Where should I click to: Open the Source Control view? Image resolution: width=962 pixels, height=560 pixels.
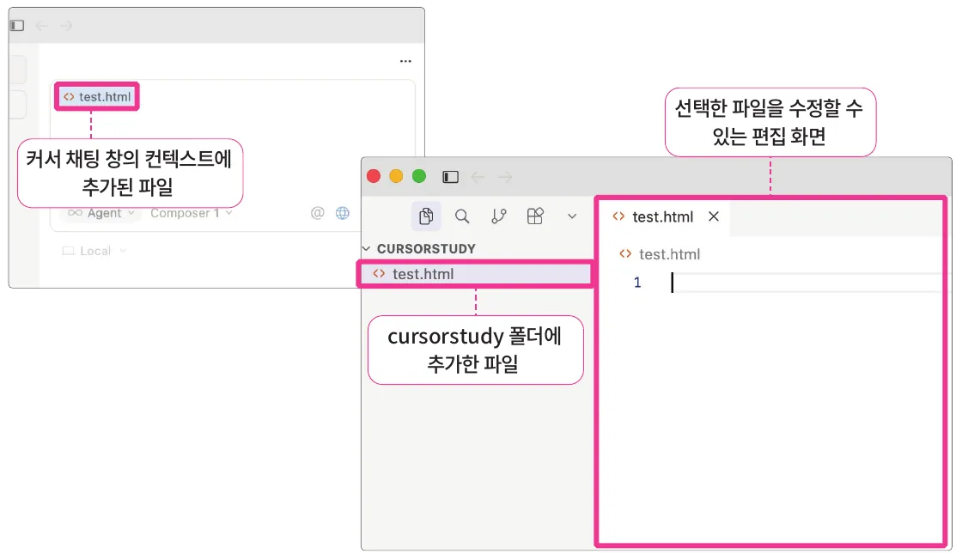click(x=499, y=216)
